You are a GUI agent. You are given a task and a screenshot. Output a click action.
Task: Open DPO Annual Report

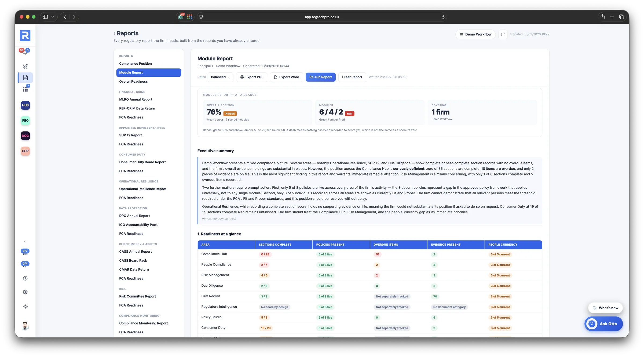149,216
